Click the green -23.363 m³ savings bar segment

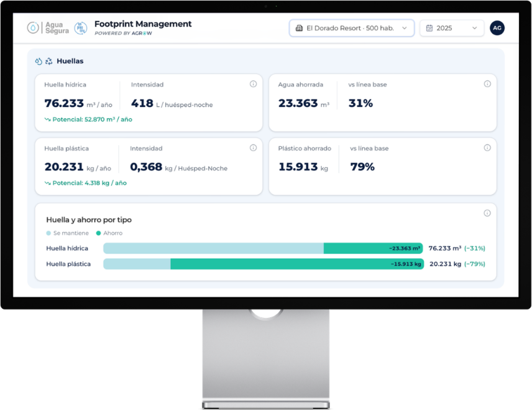click(374, 249)
